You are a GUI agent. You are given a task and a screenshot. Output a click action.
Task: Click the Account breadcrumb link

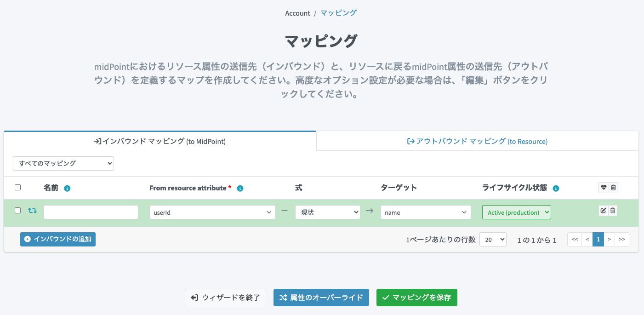point(297,13)
